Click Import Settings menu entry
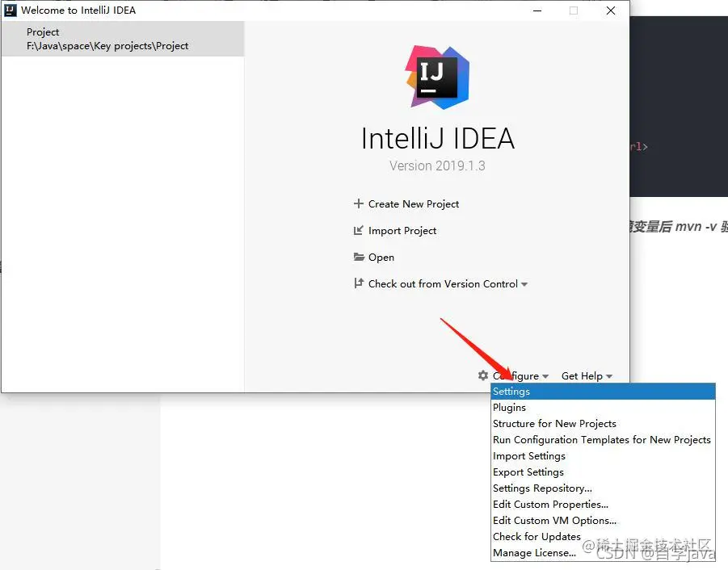 point(603,456)
